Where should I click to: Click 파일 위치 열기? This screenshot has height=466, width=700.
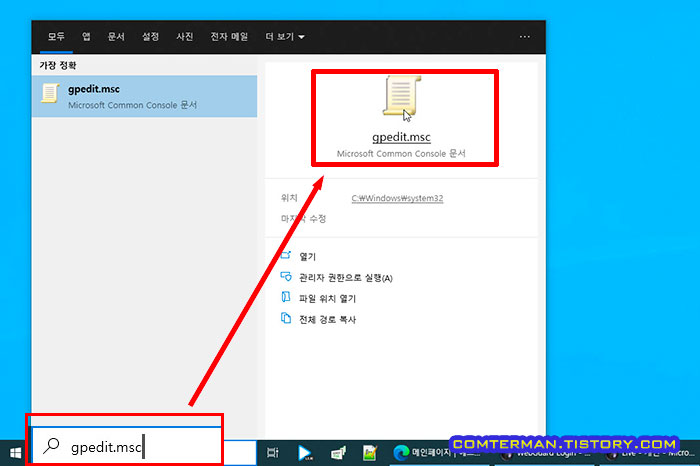327,299
